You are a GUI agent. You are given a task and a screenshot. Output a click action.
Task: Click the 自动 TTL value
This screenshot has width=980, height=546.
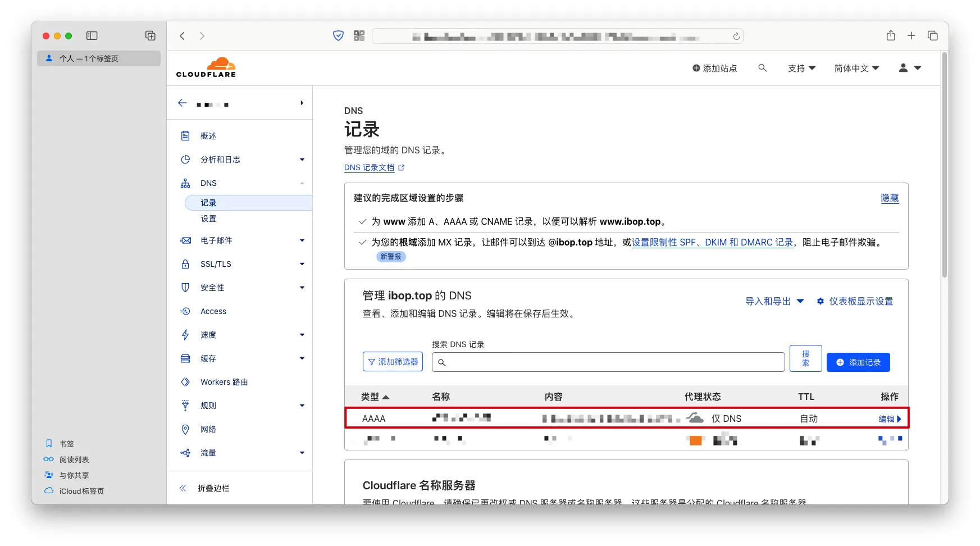pyautogui.click(x=809, y=418)
